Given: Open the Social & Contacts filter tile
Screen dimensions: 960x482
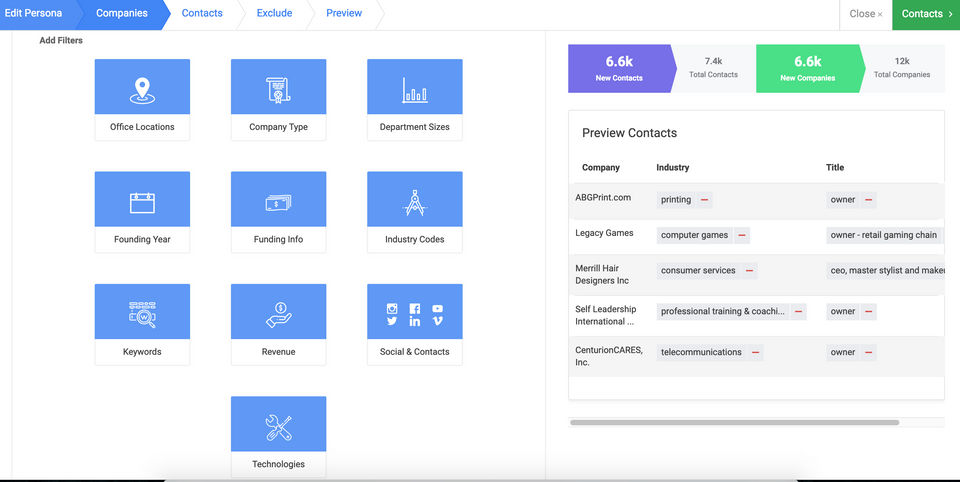Looking at the screenshot, I should click(x=414, y=325).
